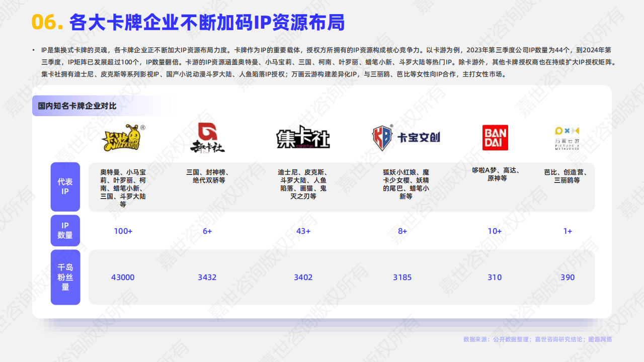Select the 100+ IP count for 卡游
644x362 pixels.
[x=123, y=231]
